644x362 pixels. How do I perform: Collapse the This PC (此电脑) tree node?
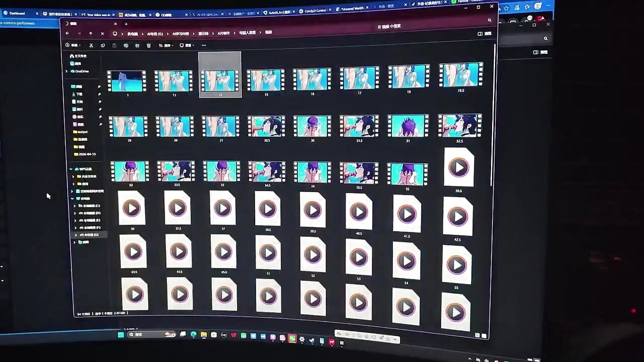coord(72,198)
